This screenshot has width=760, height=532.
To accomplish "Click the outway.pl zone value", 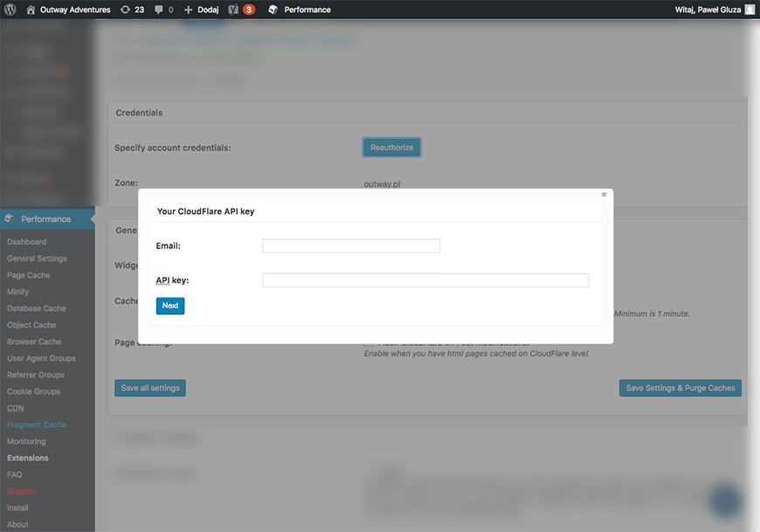I will 382,184.
